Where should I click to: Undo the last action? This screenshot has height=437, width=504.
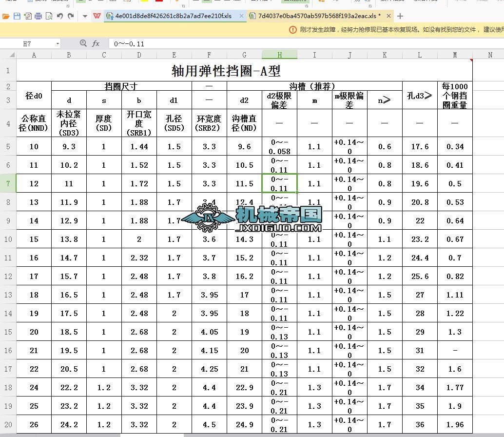(60, 16)
